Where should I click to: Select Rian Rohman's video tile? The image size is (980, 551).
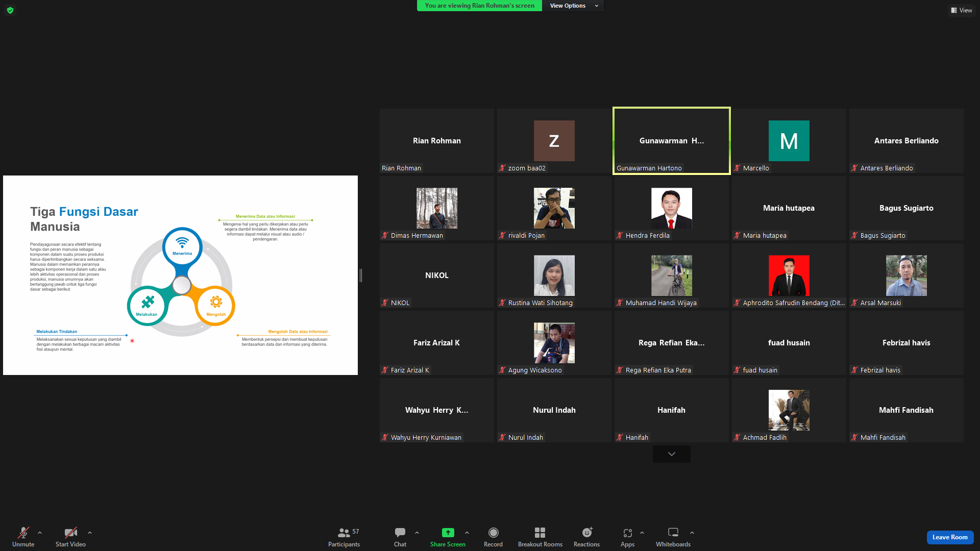[437, 141]
